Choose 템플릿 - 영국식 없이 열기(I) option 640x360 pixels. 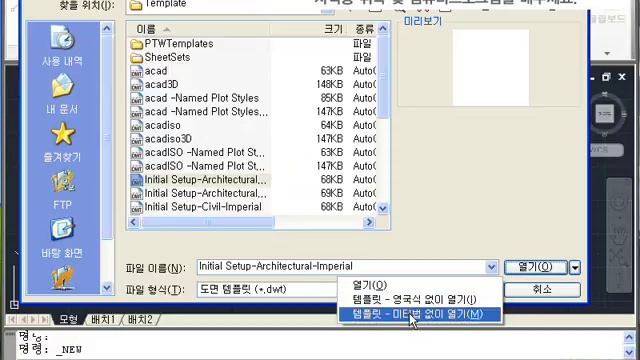[420, 300]
